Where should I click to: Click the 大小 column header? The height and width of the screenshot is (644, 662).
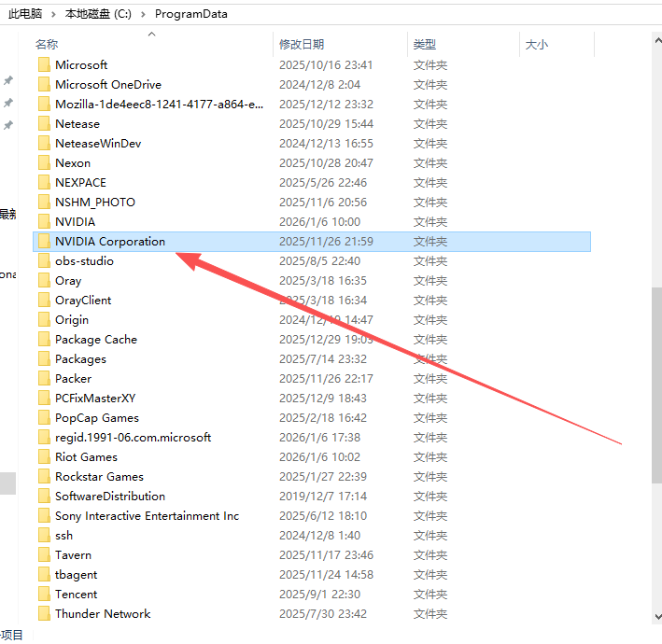click(537, 44)
